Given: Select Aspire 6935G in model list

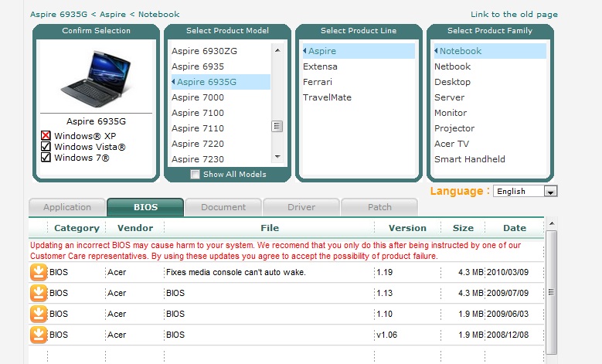Looking at the screenshot, I should pos(221,82).
